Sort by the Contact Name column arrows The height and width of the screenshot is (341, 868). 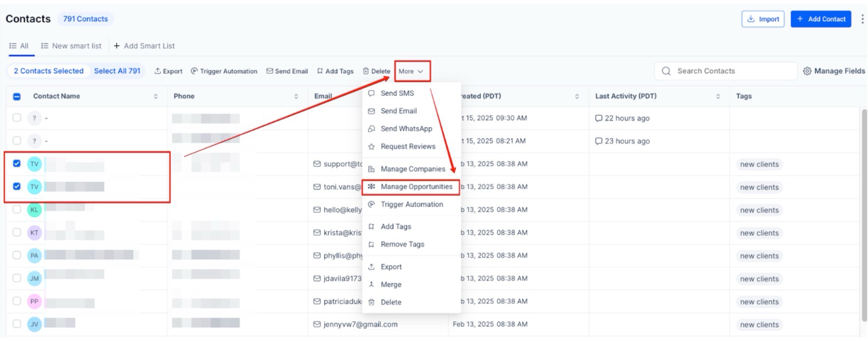tap(156, 96)
